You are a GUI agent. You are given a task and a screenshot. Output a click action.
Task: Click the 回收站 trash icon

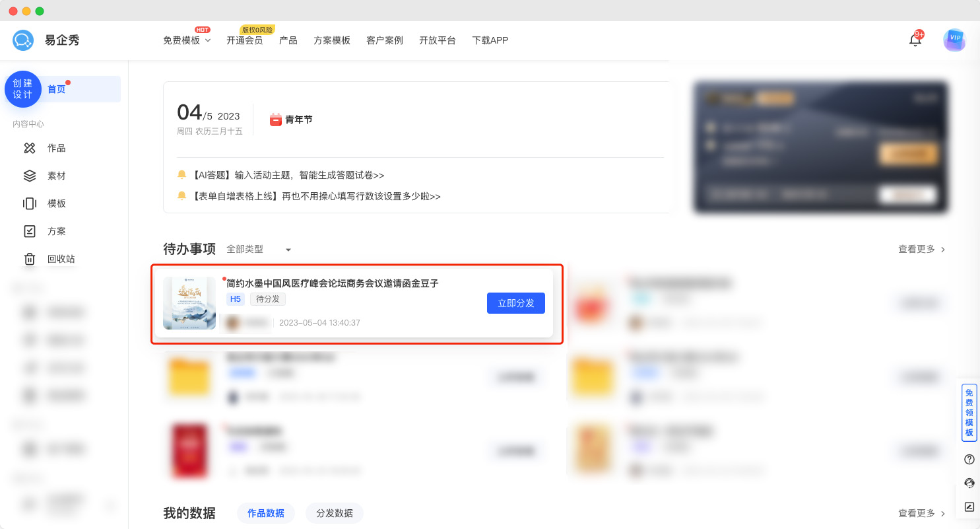click(x=30, y=259)
